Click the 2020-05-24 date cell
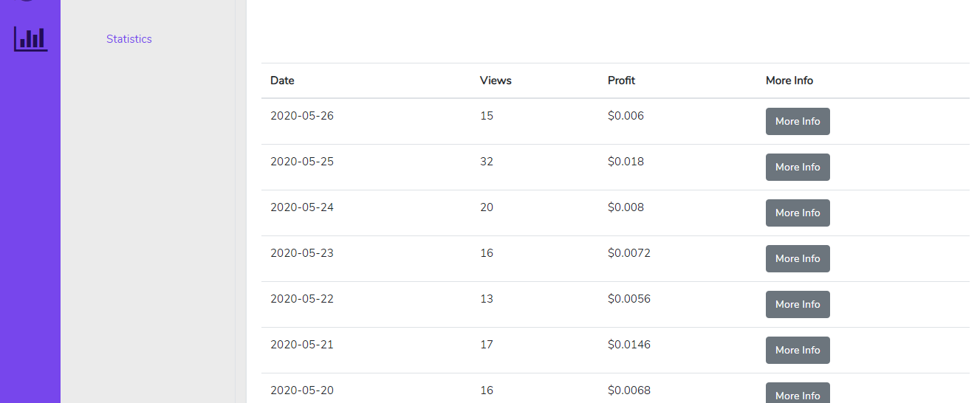The width and height of the screenshot is (980, 403). [302, 207]
